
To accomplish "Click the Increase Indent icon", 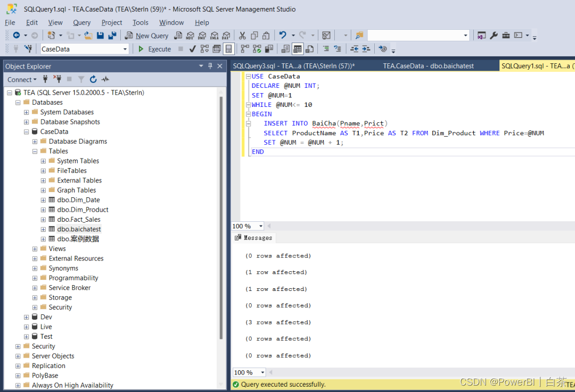I will pos(366,49).
